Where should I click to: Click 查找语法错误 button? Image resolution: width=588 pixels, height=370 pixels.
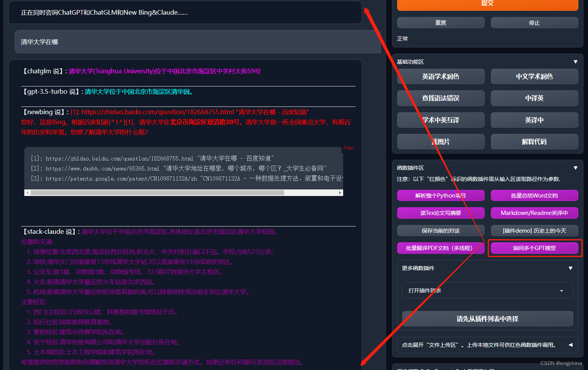(x=441, y=98)
